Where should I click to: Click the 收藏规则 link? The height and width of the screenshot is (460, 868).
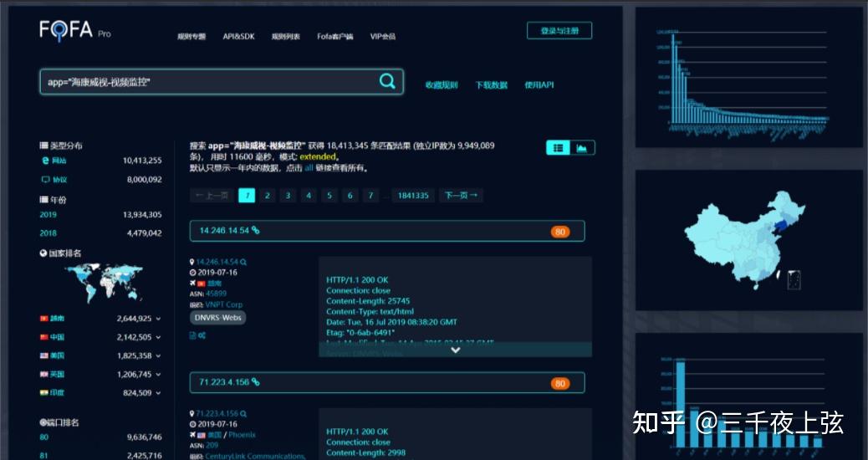point(442,84)
